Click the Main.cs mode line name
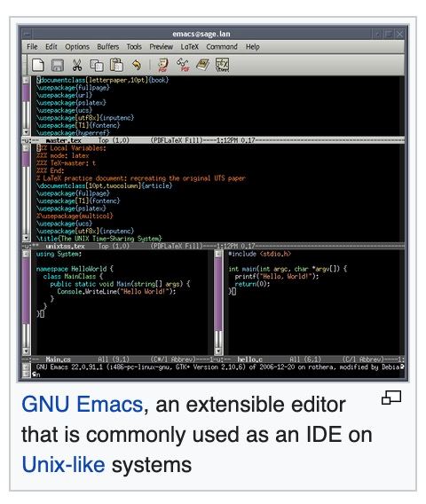This screenshot has width=426, height=504. click(59, 359)
